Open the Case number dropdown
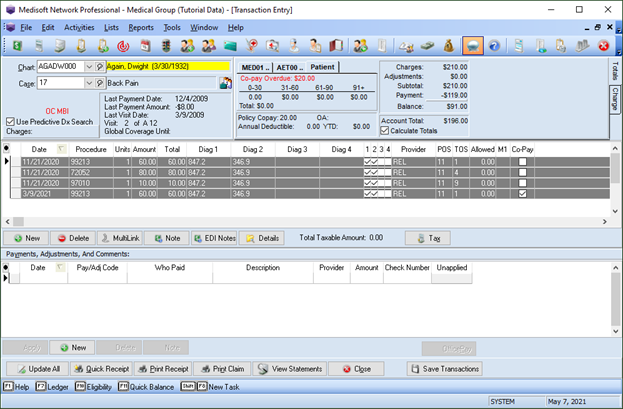This screenshot has width=623, height=409. [x=89, y=83]
